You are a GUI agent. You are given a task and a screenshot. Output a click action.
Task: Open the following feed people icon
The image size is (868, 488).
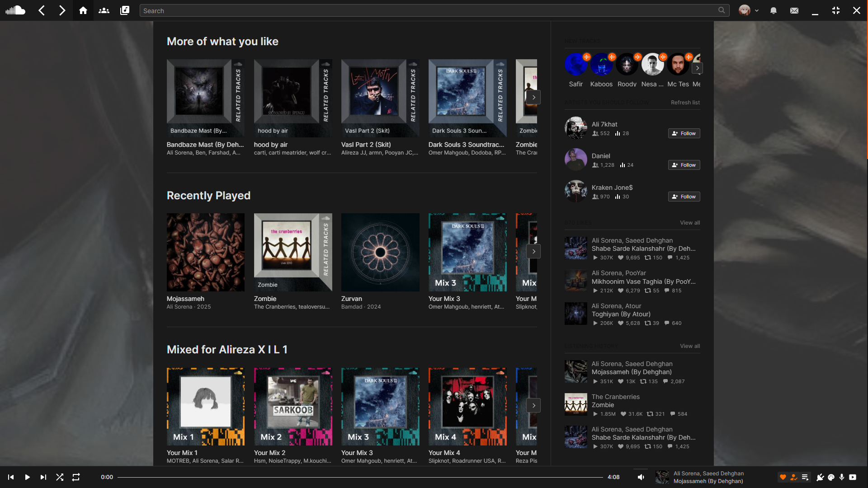(x=104, y=10)
